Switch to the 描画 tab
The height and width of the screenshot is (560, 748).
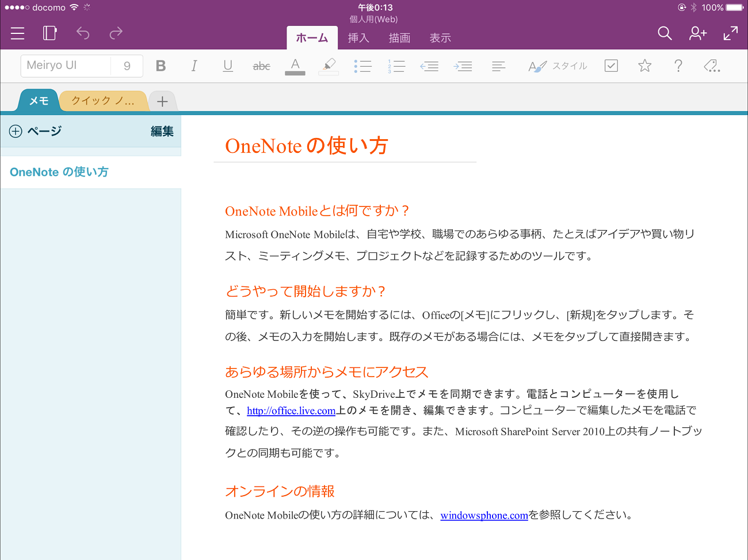(399, 38)
